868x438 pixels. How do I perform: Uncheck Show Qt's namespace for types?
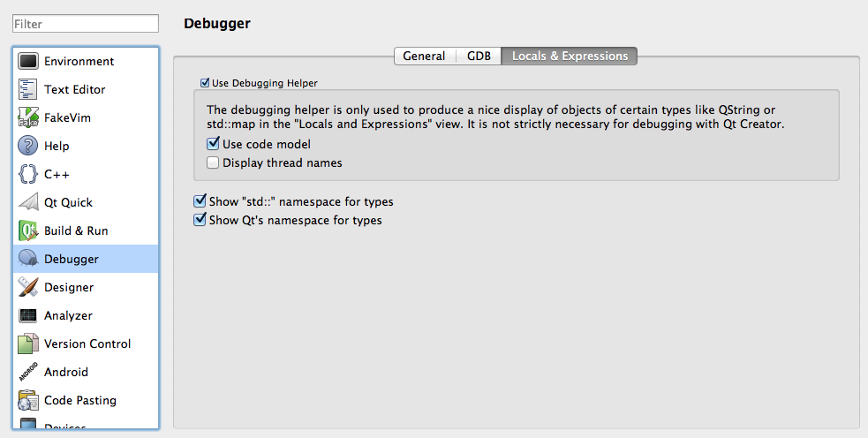click(200, 220)
